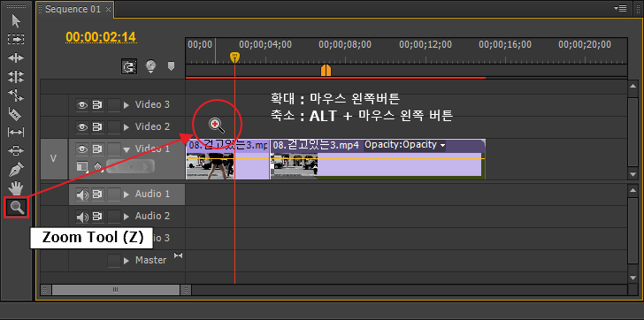Go to previous keyframe on Video 1
The image size is (644, 320).
point(116,166)
